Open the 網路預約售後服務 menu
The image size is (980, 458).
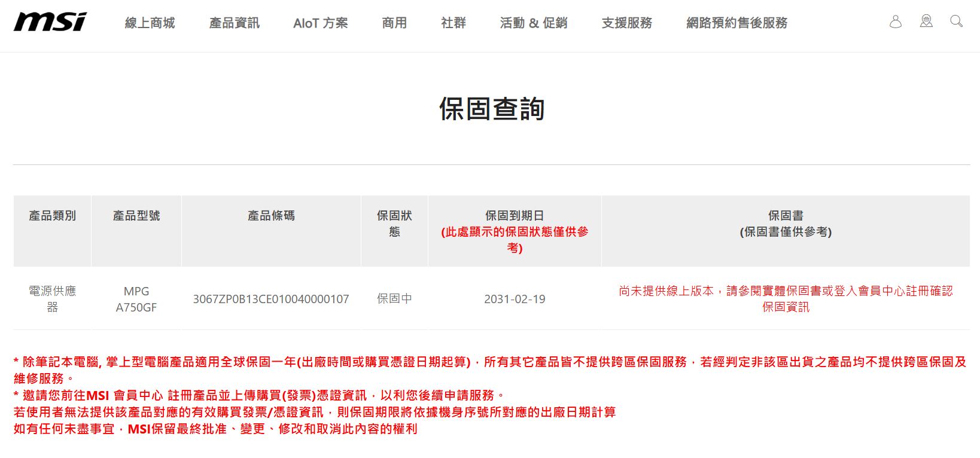coord(737,23)
